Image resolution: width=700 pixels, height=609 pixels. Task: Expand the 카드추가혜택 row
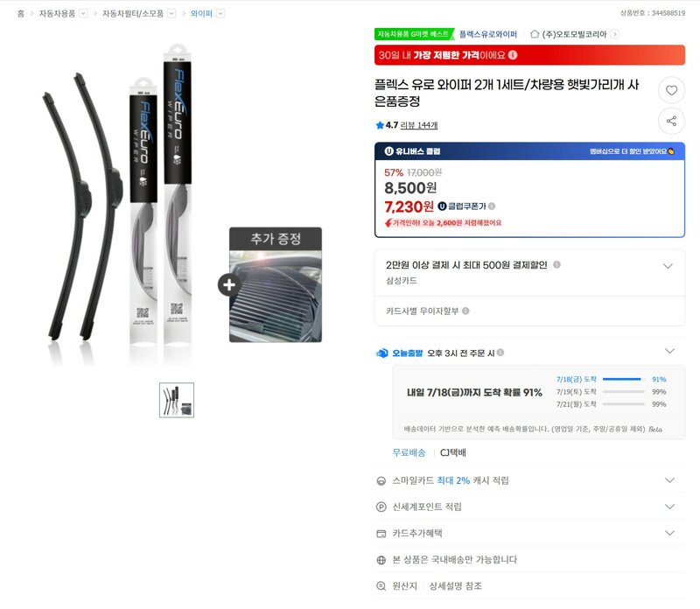669,533
